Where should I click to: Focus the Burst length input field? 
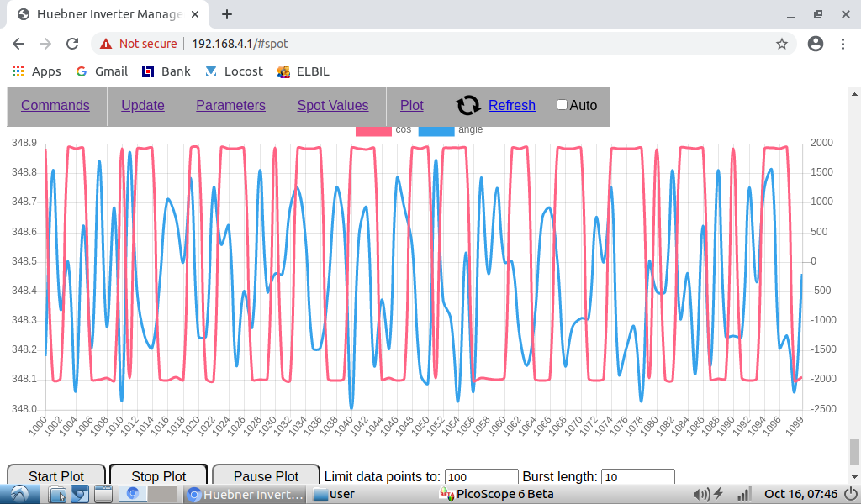(x=637, y=477)
